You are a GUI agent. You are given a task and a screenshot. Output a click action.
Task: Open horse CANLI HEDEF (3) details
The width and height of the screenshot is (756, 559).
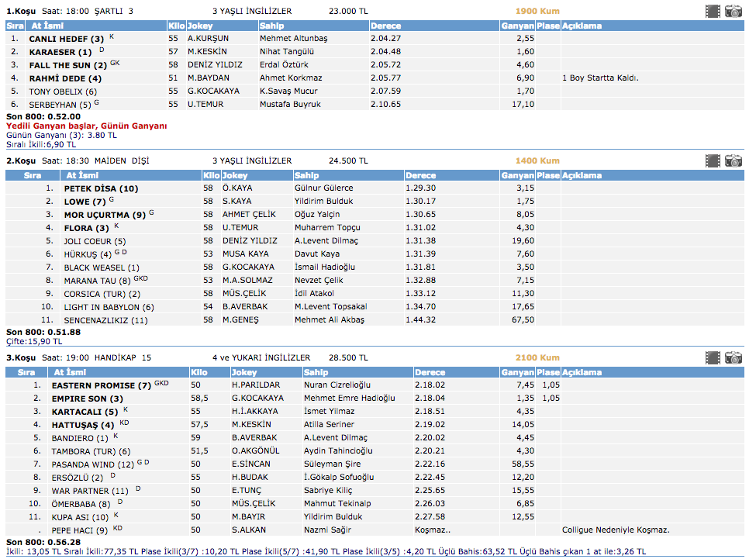click(x=66, y=39)
